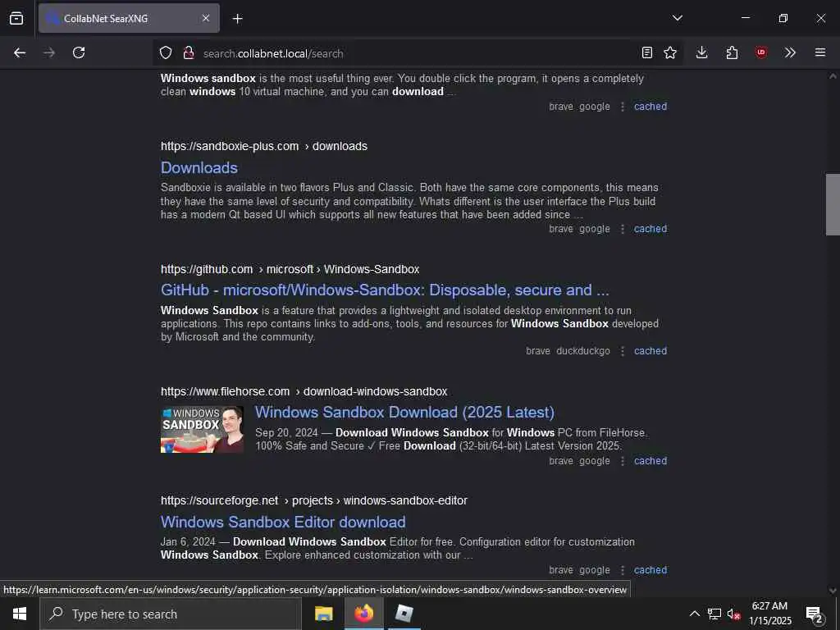Image resolution: width=840 pixels, height=630 pixels.
Task: Open Windows Sandbox Editor download link
Action: pyautogui.click(x=283, y=522)
